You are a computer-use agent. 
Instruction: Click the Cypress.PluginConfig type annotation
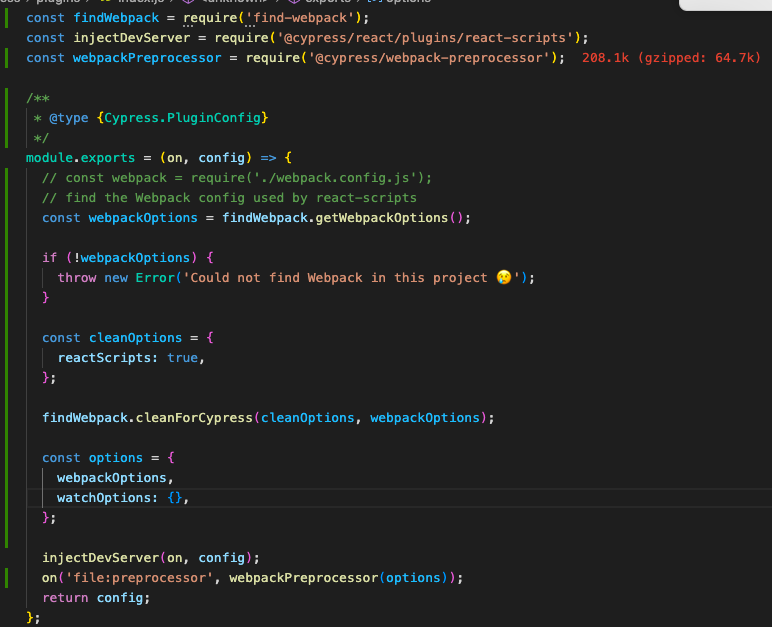coord(183,118)
